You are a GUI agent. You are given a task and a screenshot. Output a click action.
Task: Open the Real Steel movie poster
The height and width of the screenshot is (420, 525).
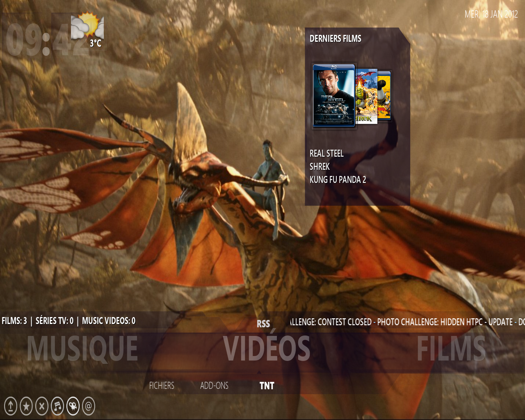(x=334, y=95)
